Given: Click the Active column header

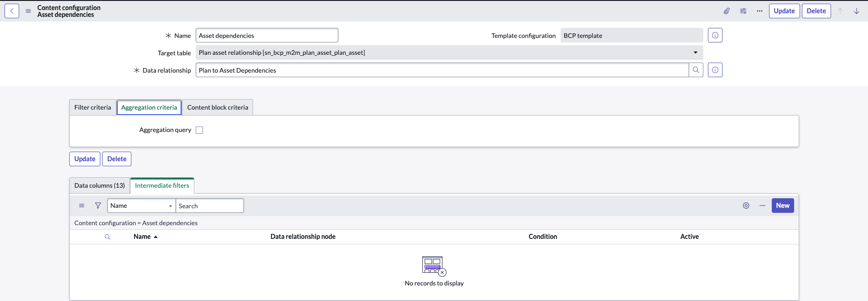Looking at the screenshot, I should (x=689, y=237).
